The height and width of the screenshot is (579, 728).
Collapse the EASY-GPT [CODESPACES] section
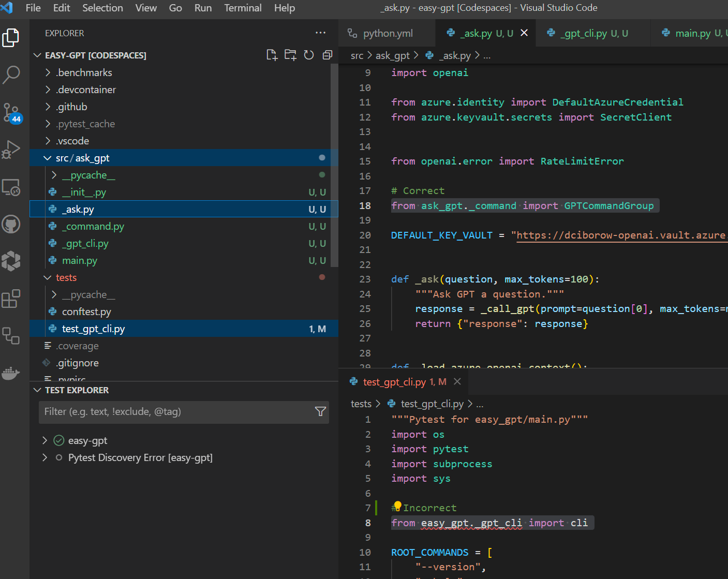click(37, 55)
